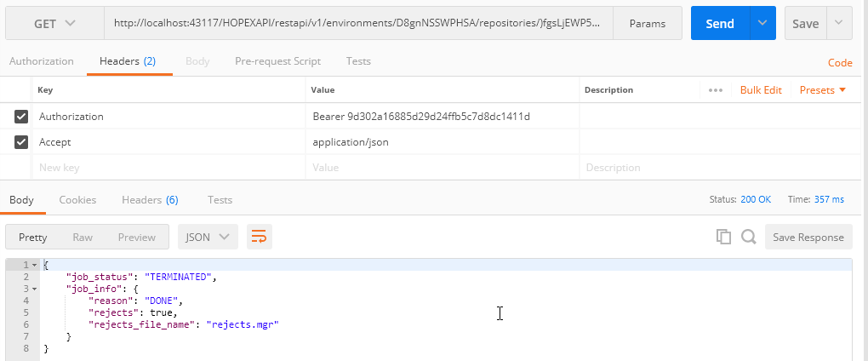This screenshot has height=361, width=868.
Task: Open the three-dots options in headers table
Action: click(715, 90)
